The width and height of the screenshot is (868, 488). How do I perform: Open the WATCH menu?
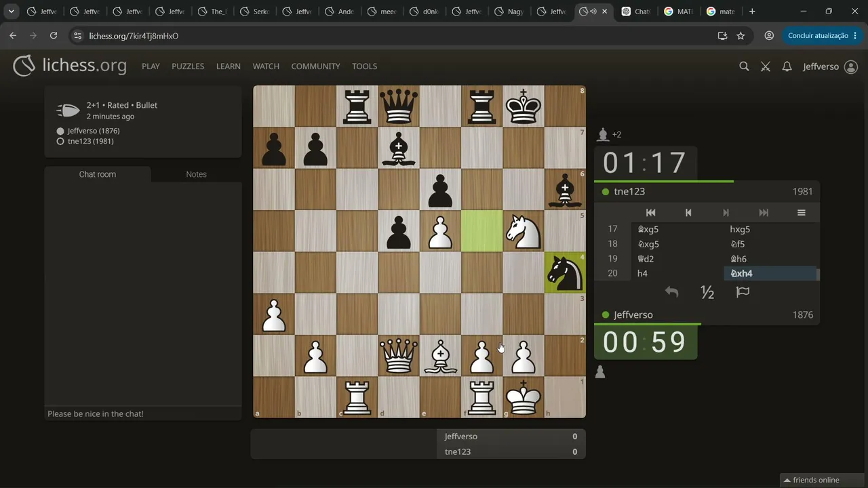point(266,66)
